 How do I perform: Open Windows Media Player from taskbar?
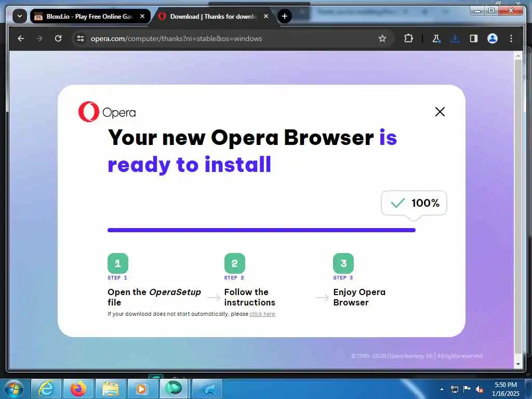(141, 389)
